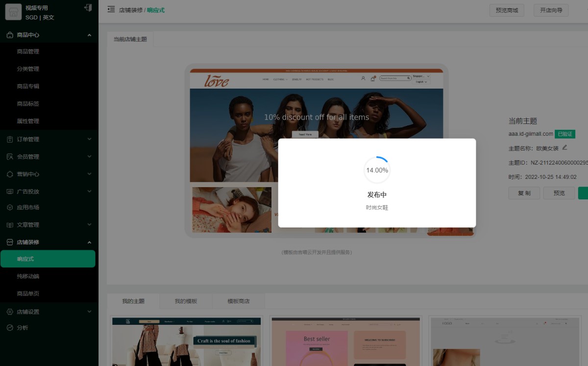Click the 订单管理 clipboard icon
The image size is (588, 366).
point(10,139)
